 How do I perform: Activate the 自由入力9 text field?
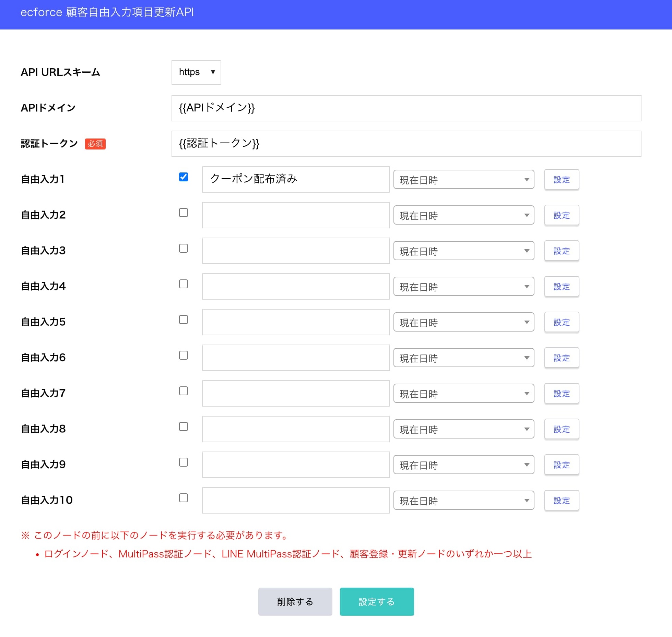(296, 465)
